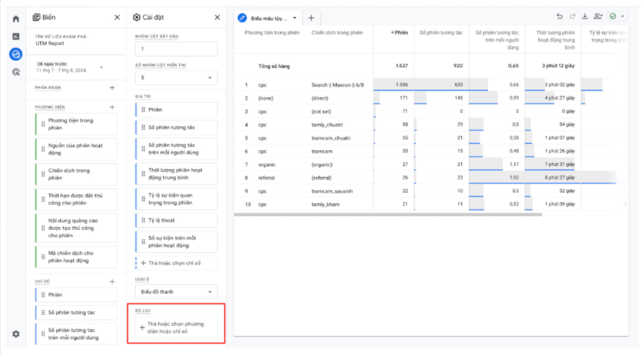Viewport: 644px width, 355px height.
Task: Close the Biến panel
Action: pyautogui.click(x=117, y=17)
